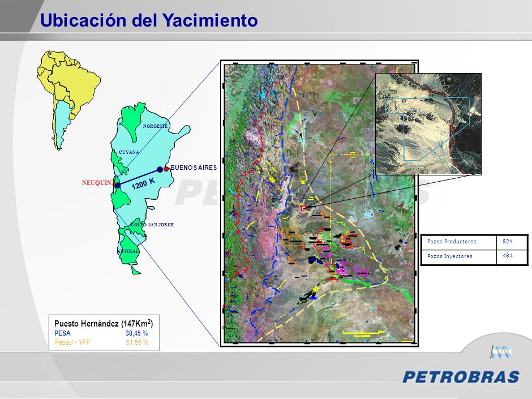This screenshot has width=532, height=399.
Task: Click the 'Pozos Productores' table cell
Action: pos(459,242)
